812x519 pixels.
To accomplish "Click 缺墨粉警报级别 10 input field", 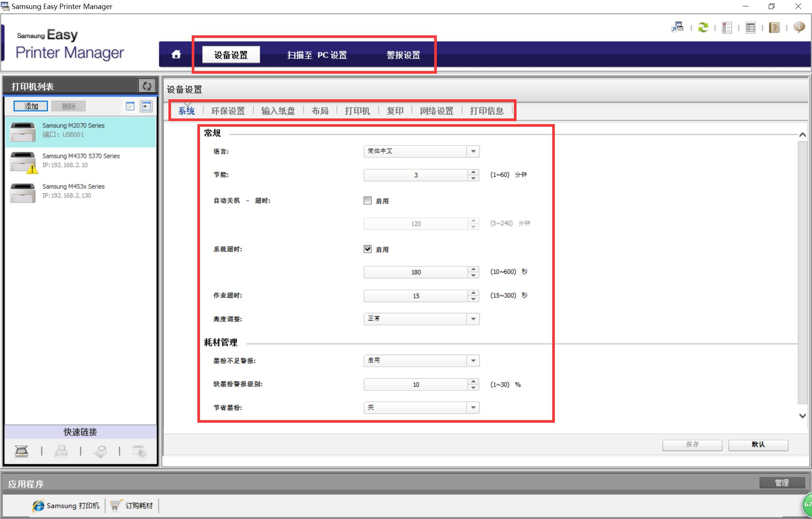I will point(416,384).
